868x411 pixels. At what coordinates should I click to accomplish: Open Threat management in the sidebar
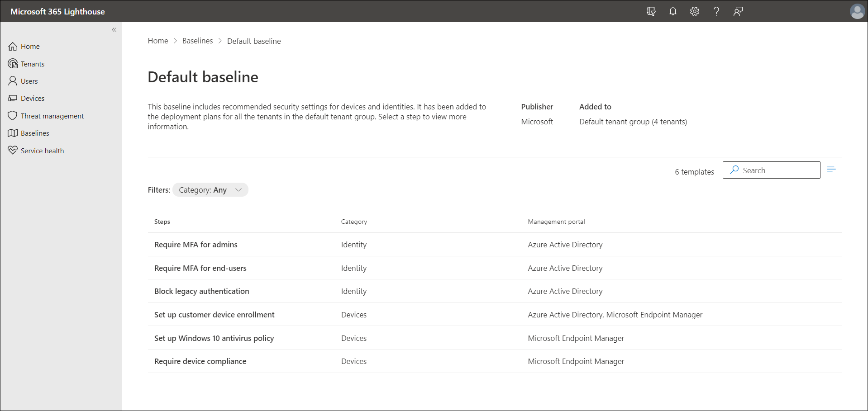[x=52, y=116]
